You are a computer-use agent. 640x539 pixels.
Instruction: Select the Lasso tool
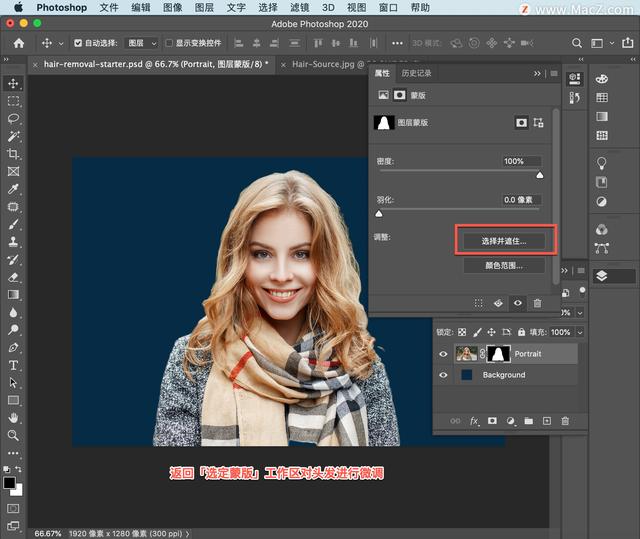[x=14, y=118]
